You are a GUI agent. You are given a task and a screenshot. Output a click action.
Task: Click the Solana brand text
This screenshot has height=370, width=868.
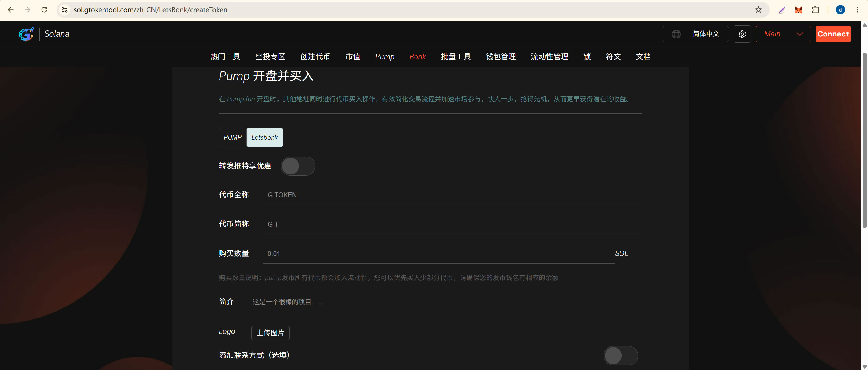coord(57,34)
